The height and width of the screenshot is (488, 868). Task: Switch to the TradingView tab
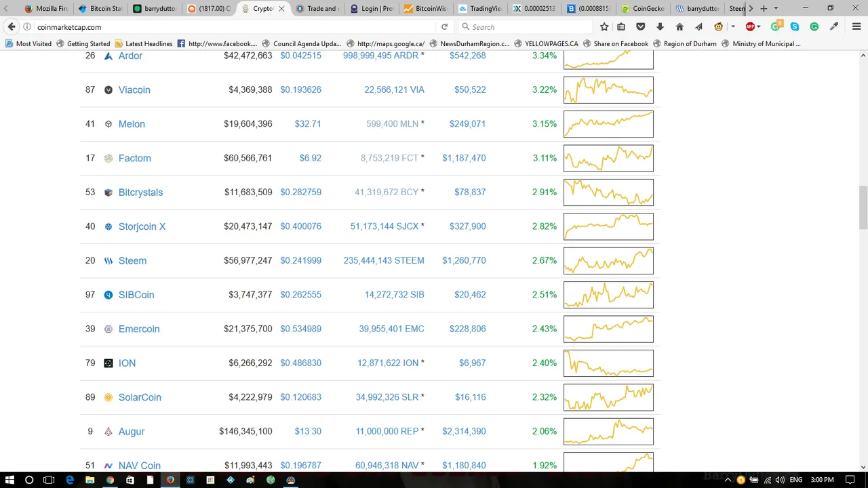click(x=480, y=9)
